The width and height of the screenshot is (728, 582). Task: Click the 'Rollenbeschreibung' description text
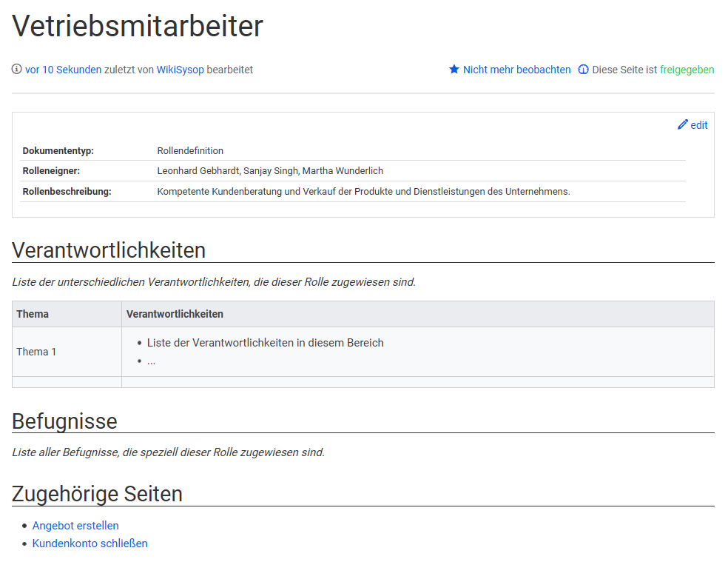pos(363,192)
